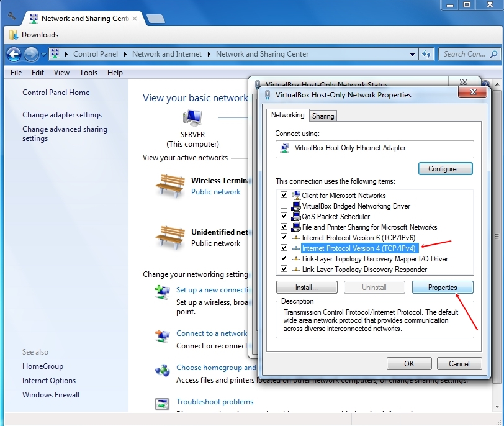
Task: Click OK in the properties dialog
Action: 409,364
